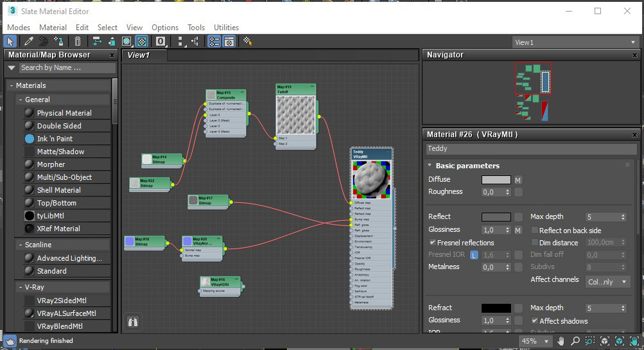Open Refract color swatch
Screen dimensions: 644x350
pyautogui.click(x=496, y=308)
